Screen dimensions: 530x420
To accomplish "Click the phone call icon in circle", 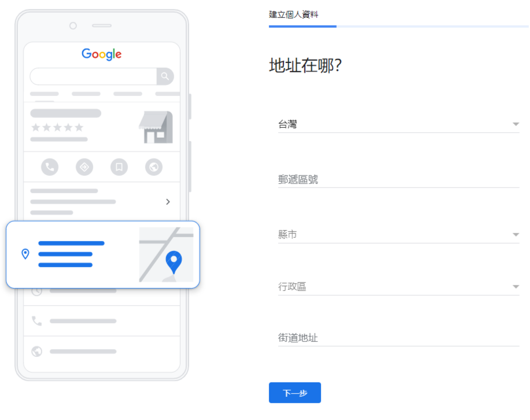I will click(50, 167).
